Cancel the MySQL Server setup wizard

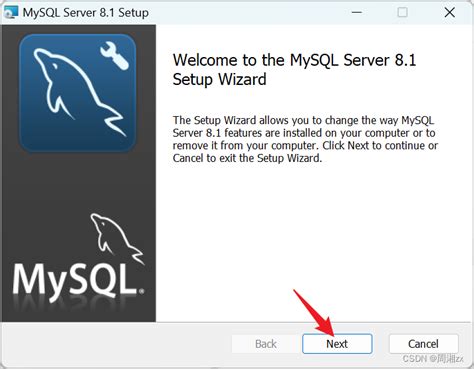click(423, 344)
